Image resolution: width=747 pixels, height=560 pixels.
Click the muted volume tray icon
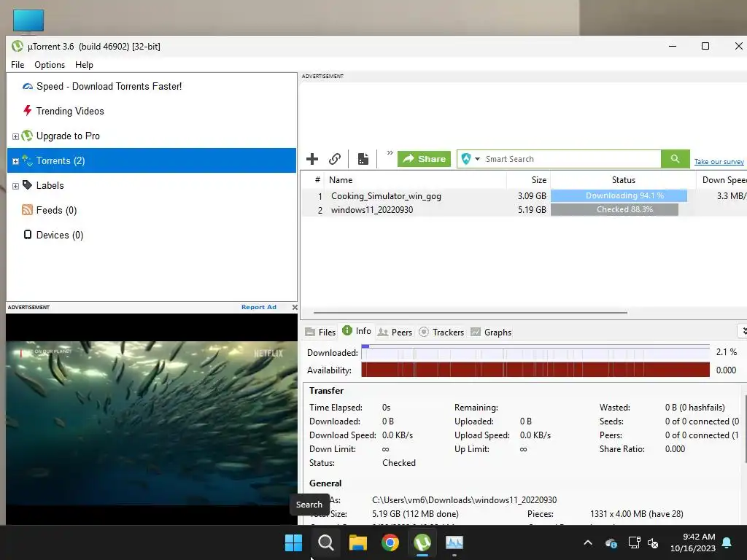653,542
